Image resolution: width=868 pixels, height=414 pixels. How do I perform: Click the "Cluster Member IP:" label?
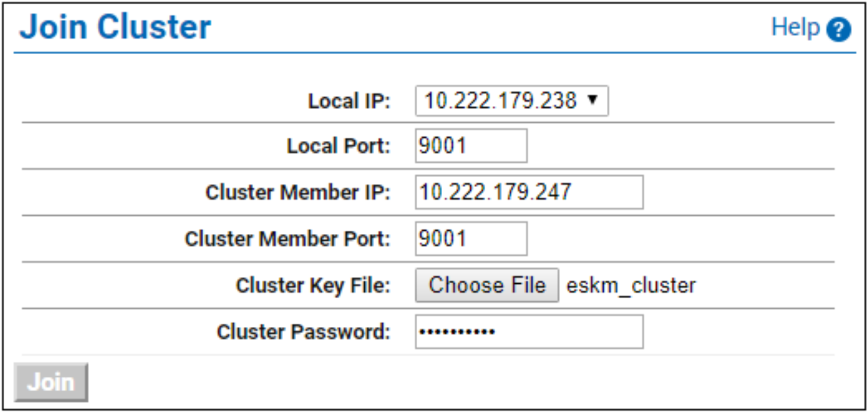pos(298,192)
